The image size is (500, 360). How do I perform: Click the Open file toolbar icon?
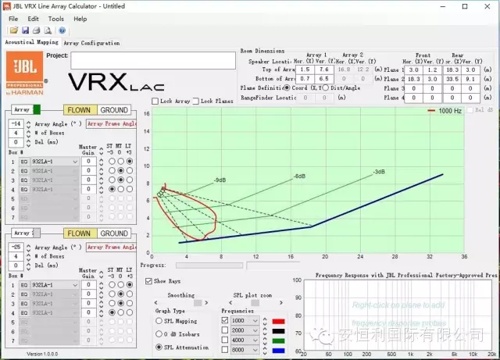[14, 31]
